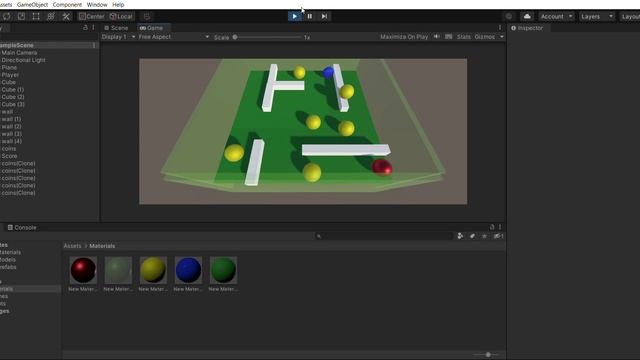Open the Layers dropdown
640x360 pixels.
click(597, 16)
